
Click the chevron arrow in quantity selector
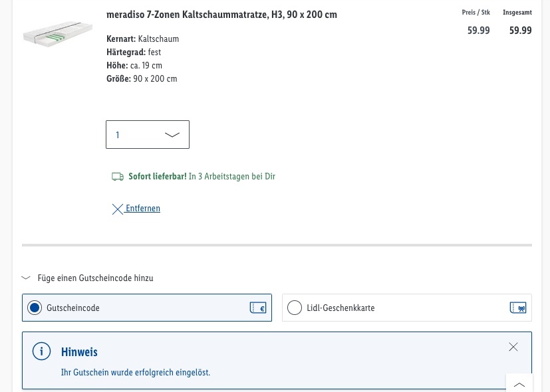[172, 135]
